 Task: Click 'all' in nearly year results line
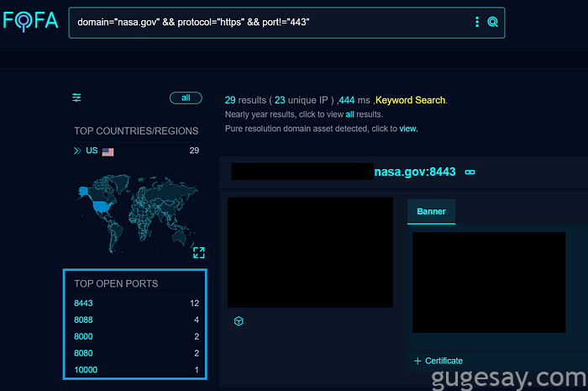point(349,114)
